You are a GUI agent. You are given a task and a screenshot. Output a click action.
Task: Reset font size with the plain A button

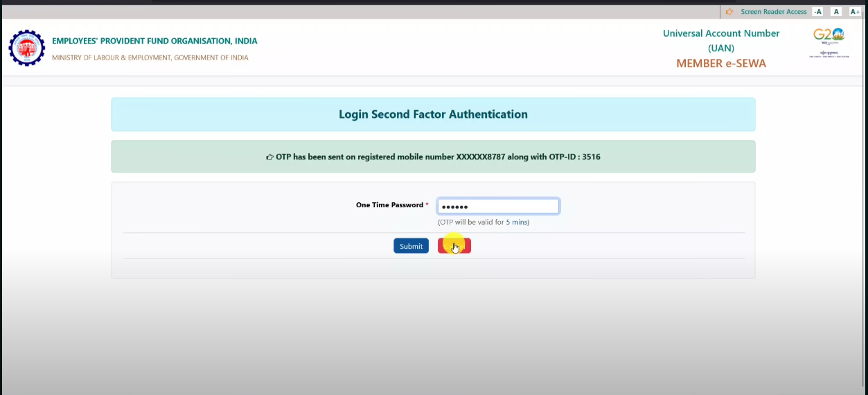(x=836, y=12)
